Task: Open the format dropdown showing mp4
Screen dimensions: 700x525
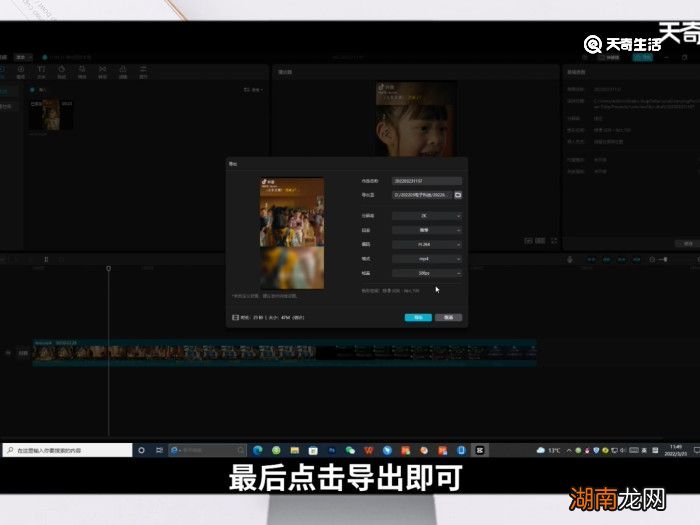Action: tap(427, 258)
